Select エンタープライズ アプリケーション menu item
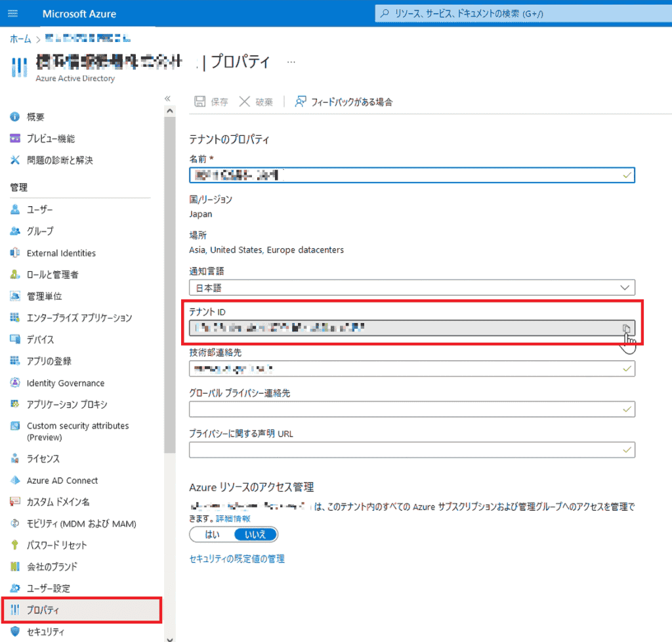Viewport: 672px width, 642px height. (x=79, y=318)
